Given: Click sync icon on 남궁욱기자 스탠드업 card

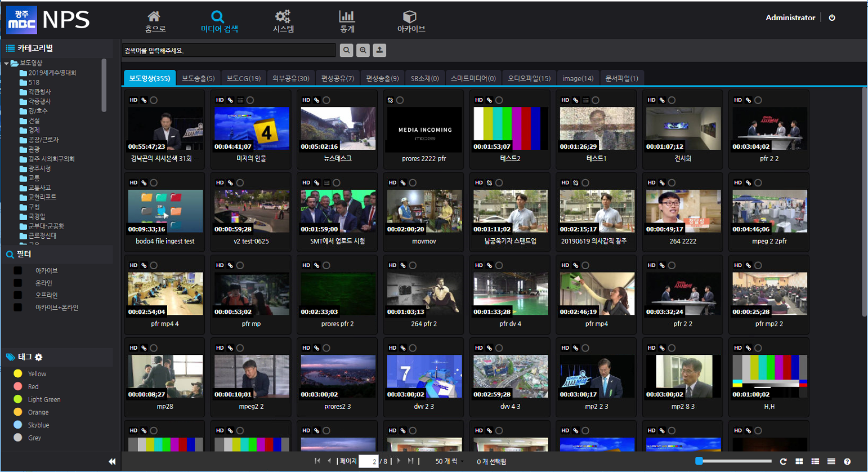Looking at the screenshot, I should point(489,183).
